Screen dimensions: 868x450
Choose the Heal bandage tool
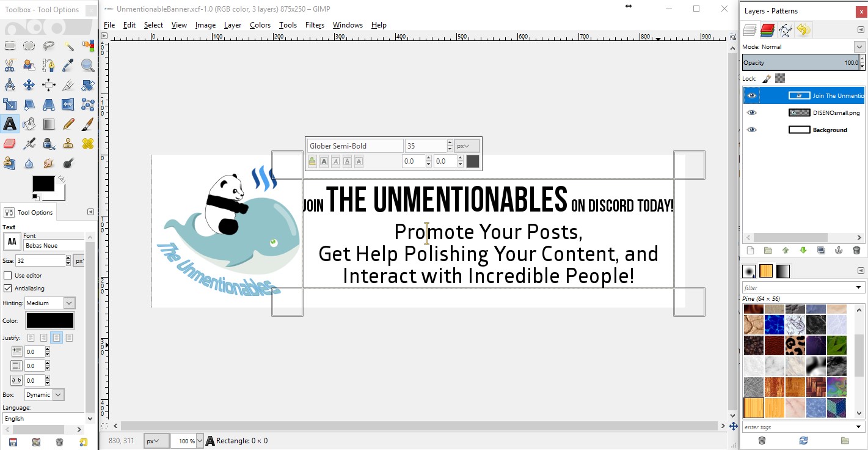tap(87, 144)
